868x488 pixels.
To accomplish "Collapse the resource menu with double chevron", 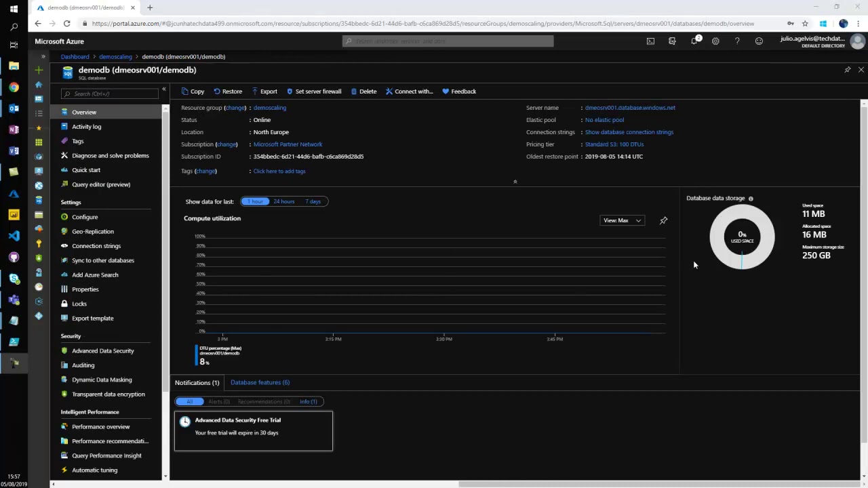I will [x=163, y=89].
